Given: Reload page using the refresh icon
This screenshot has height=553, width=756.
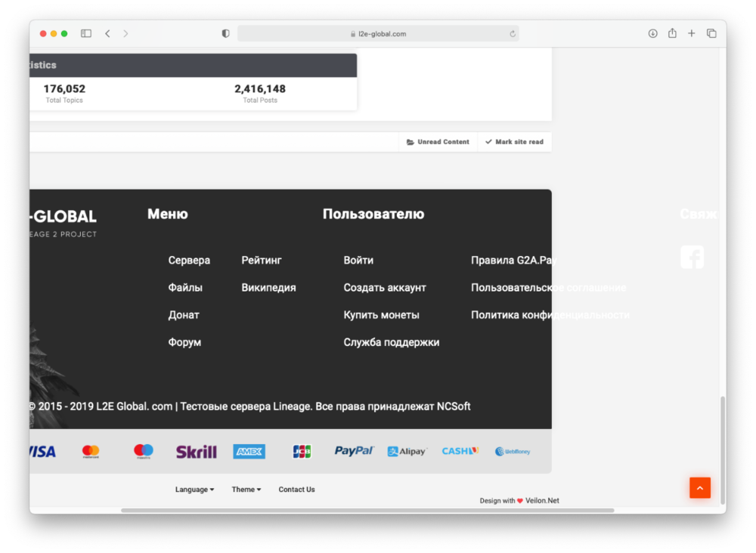Looking at the screenshot, I should click(x=513, y=34).
